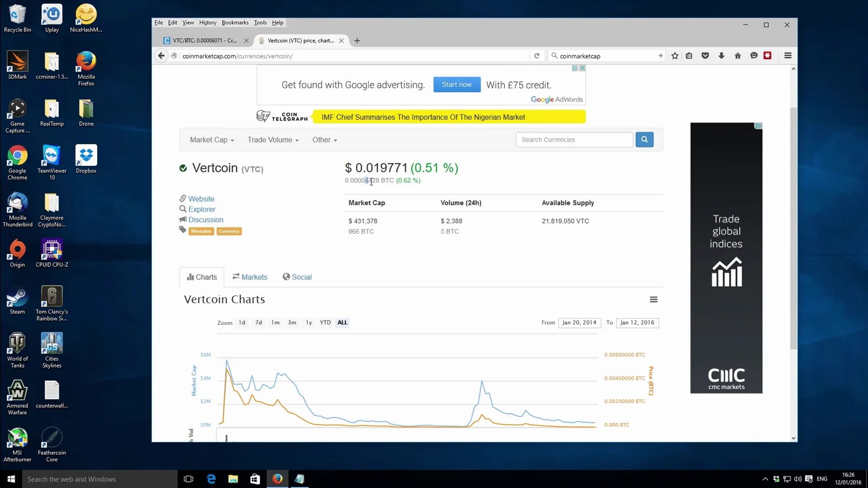868x488 pixels.
Task: Reload the page with the refresh icon
Action: 537,56
